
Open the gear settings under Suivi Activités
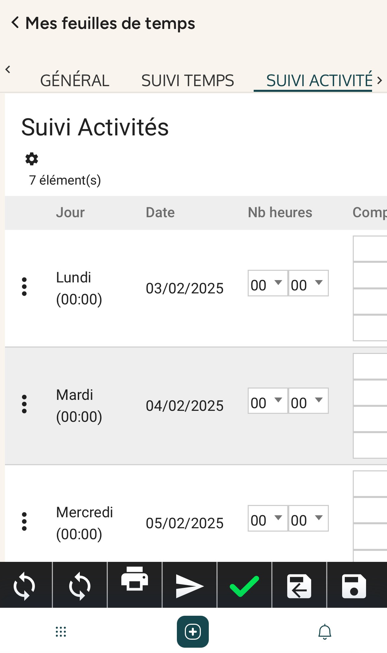click(x=32, y=159)
